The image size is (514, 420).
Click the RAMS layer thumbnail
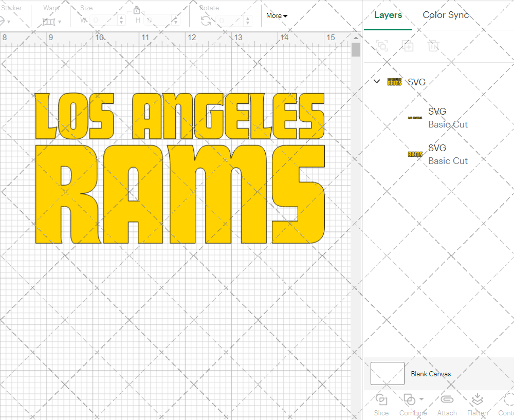(x=415, y=154)
